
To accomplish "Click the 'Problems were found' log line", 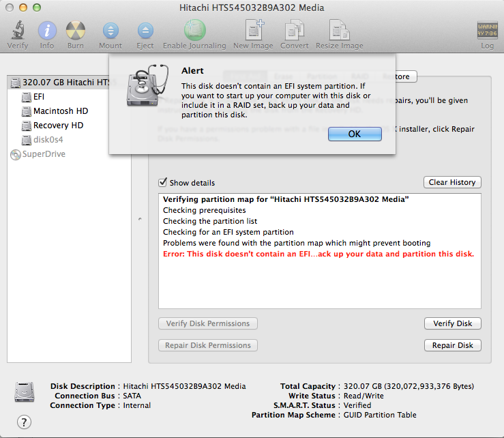I will pos(297,243).
